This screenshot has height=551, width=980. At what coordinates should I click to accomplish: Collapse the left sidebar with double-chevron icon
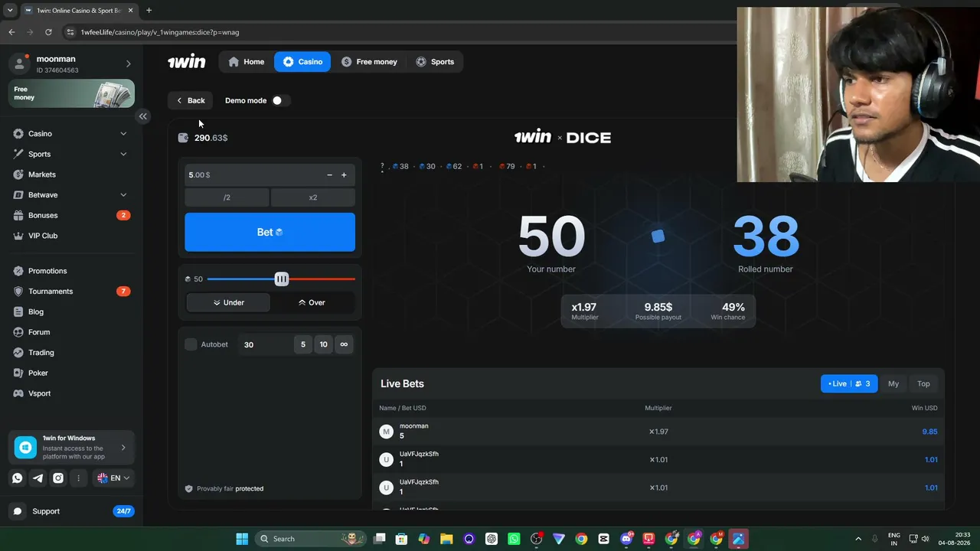pyautogui.click(x=142, y=116)
